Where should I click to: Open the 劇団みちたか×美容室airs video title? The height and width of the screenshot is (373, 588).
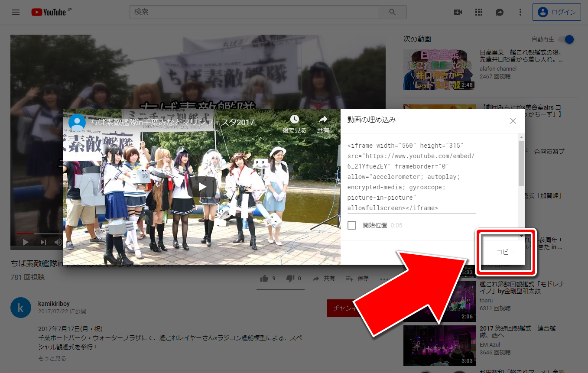coord(522,111)
